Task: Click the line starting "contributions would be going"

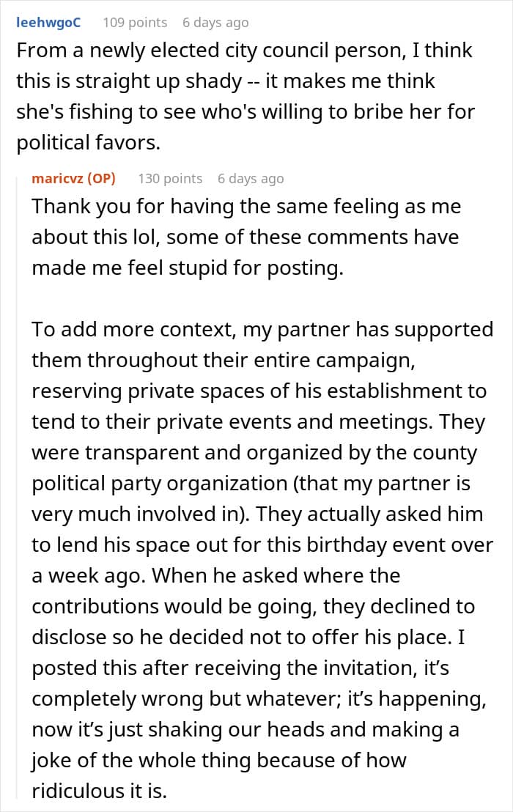Action: click(253, 607)
